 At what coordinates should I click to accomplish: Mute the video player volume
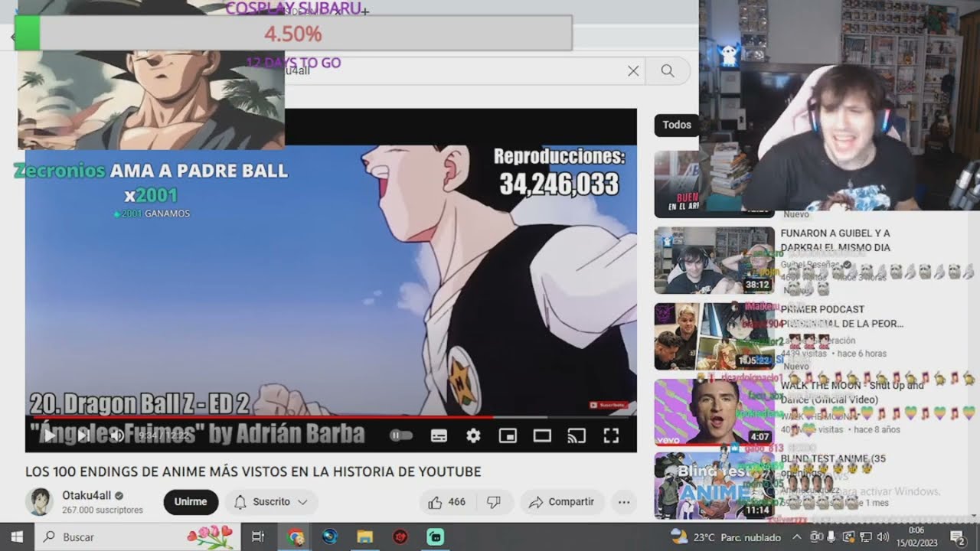pos(116,435)
